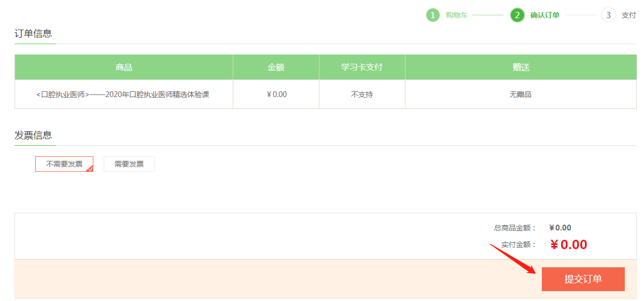644x301 pixels.
Task: Click the 发票信息 section heading
Action: (33, 135)
